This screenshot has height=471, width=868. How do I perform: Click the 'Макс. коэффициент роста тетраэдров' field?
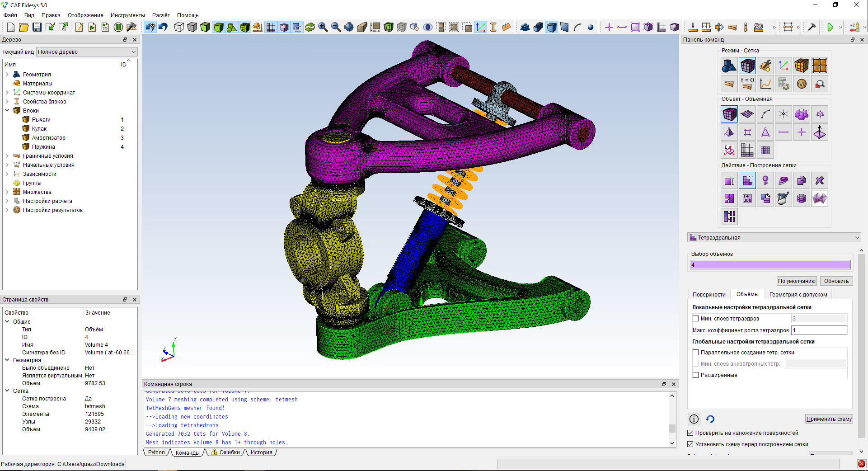point(819,330)
